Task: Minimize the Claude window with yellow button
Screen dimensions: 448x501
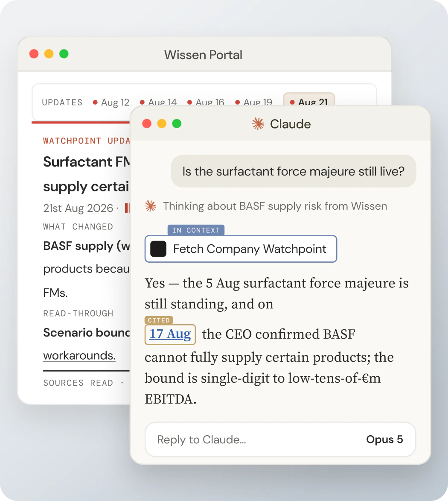Action: click(162, 123)
